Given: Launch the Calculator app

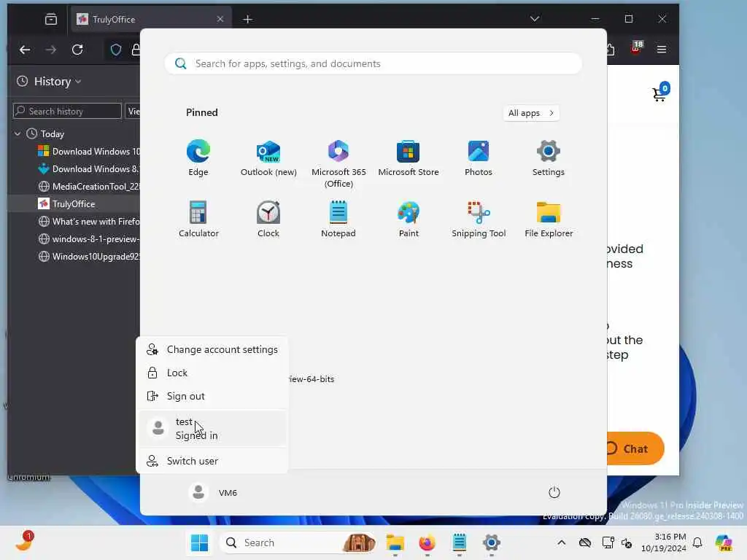Looking at the screenshot, I should click(x=198, y=219).
